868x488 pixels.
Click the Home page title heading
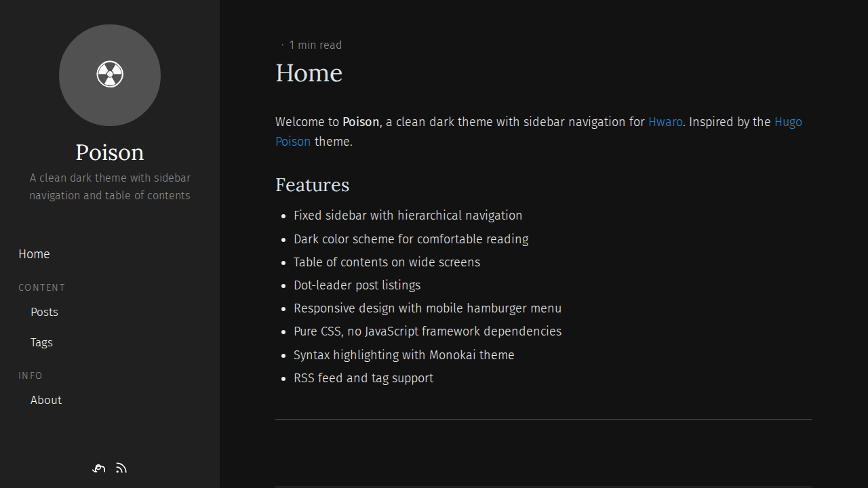pos(309,73)
